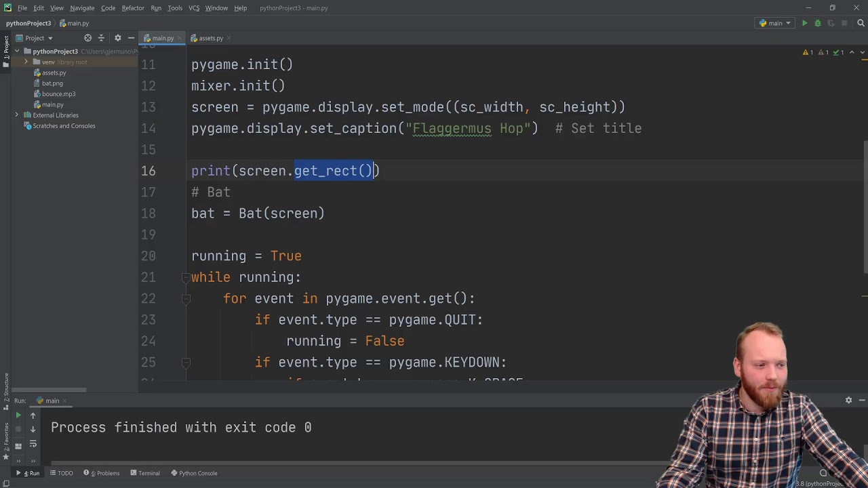
Task: Click the Stop icon in top toolbar
Action: (844, 23)
